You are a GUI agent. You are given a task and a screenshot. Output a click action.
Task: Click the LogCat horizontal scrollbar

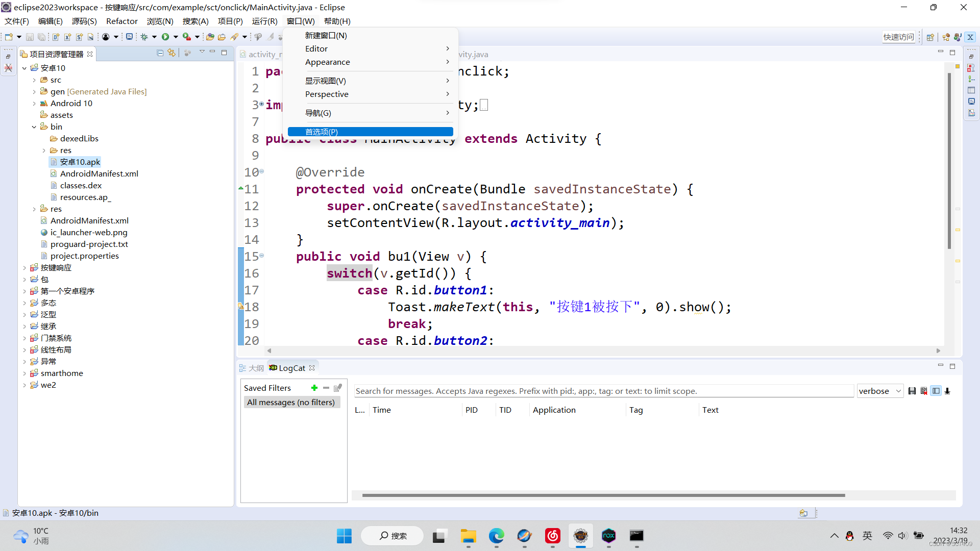603,495
